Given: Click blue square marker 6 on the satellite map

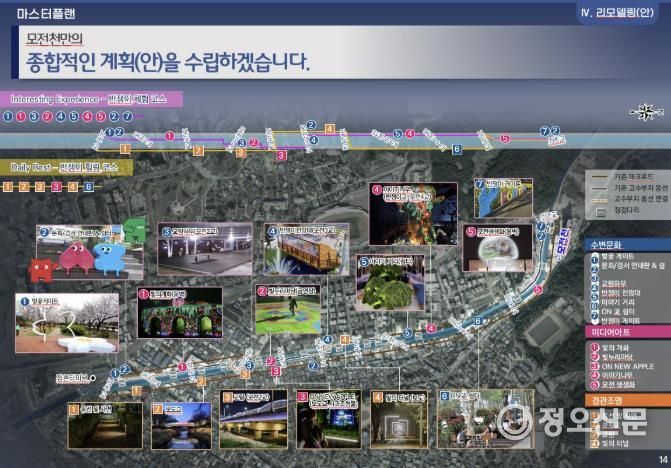Looking at the screenshot, I should 478,321.
